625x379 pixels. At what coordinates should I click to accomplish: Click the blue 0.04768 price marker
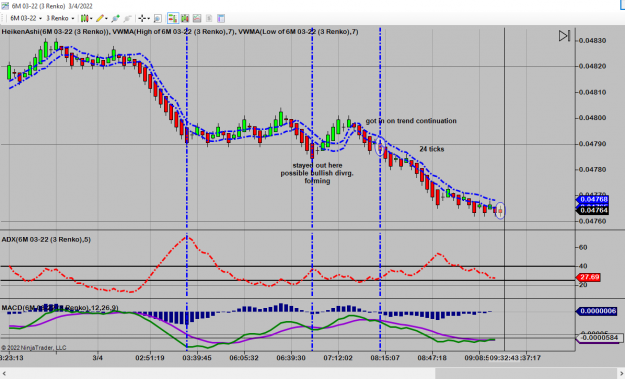[593, 199]
